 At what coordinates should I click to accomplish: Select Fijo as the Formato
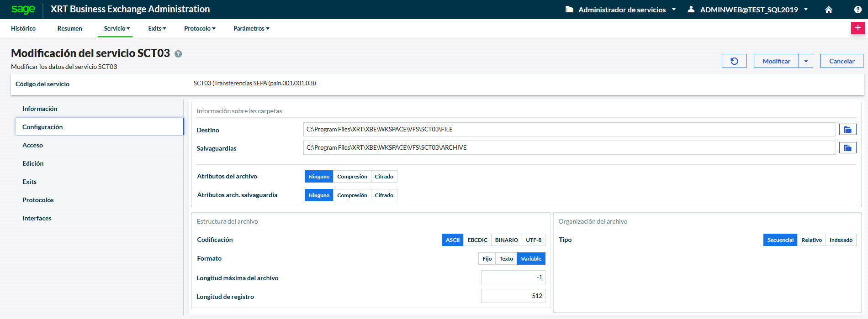point(487,259)
